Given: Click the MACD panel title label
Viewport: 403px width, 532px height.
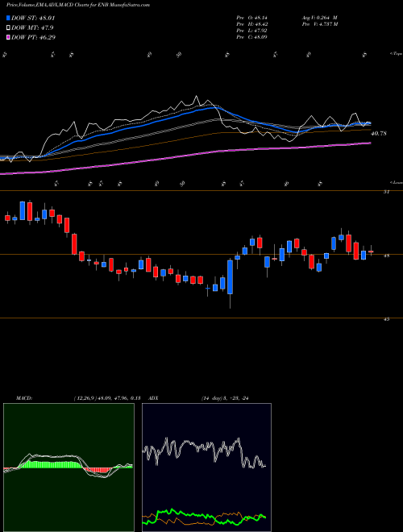Looking at the screenshot, I should (x=24, y=398).
